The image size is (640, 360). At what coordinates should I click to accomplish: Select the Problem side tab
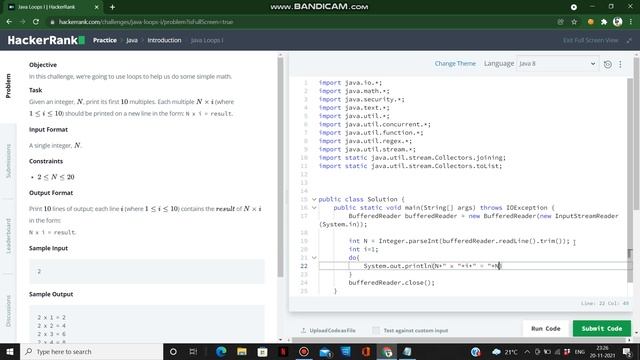8,86
